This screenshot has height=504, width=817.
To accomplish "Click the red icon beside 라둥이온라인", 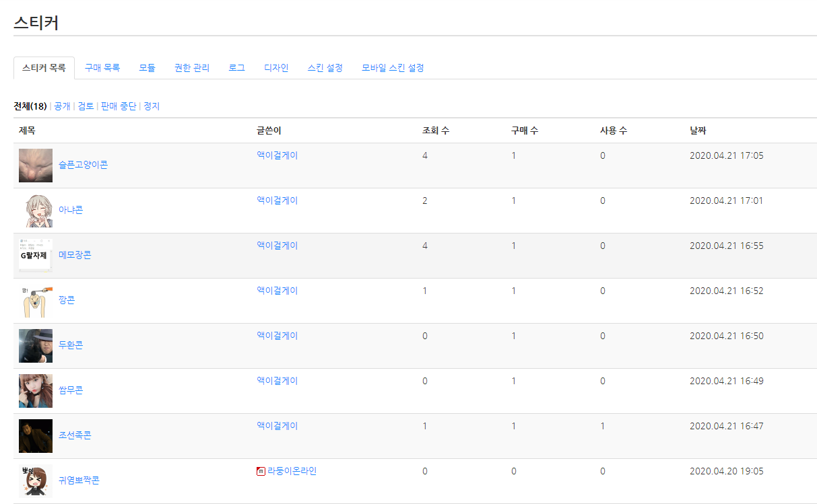I will (x=261, y=472).
